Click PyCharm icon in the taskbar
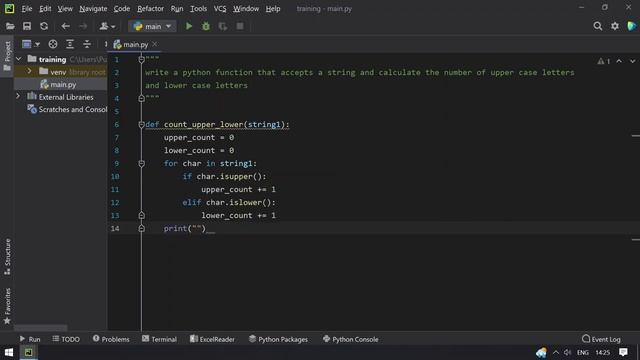Image resolution: width=640 pixels, height=360 pixels. click(28, 352)
